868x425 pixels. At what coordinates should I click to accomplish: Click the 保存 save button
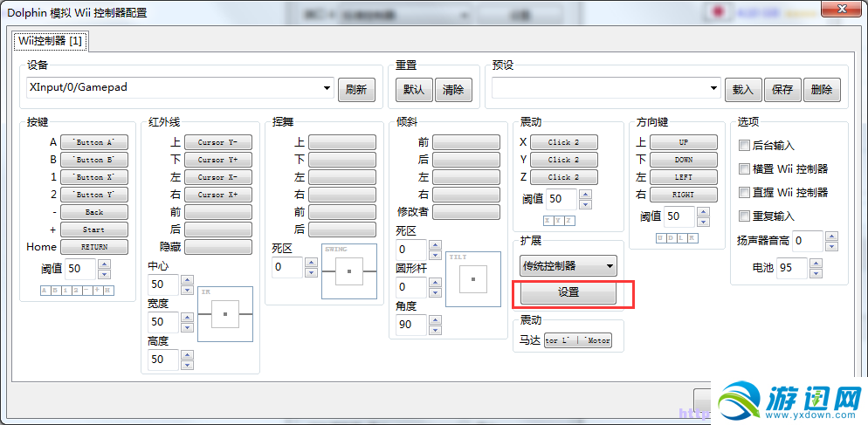(782, 90)
